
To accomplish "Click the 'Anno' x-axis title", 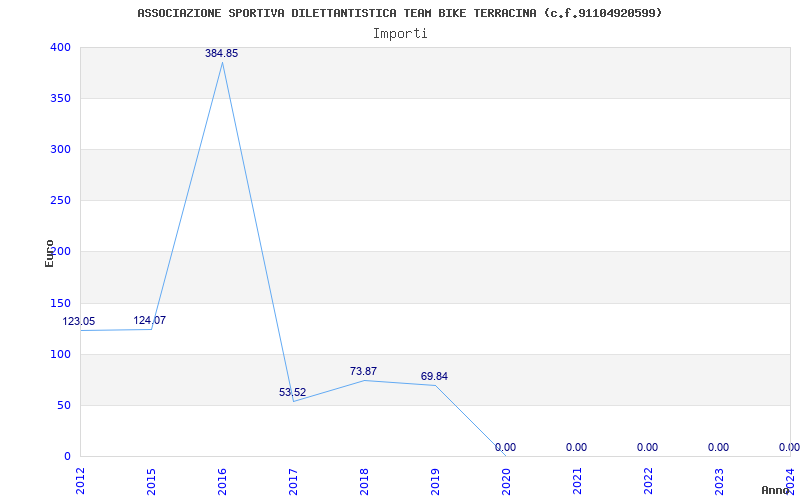I will click(x=775, y=490).
